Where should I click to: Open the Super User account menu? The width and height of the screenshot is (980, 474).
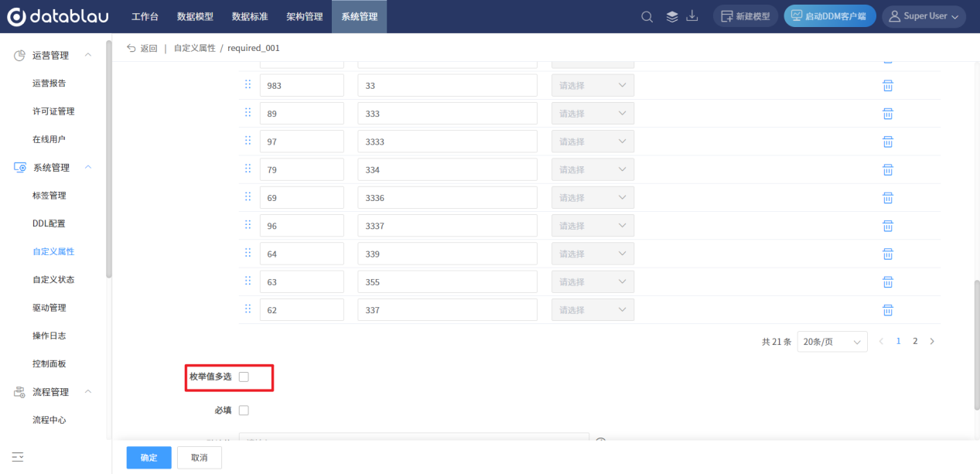924,16
